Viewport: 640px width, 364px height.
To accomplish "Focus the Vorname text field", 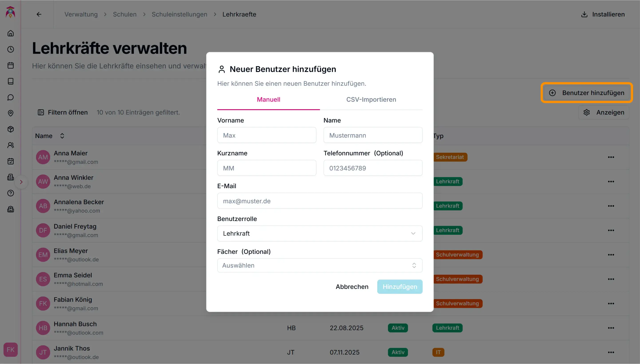I will pos(267,135).
